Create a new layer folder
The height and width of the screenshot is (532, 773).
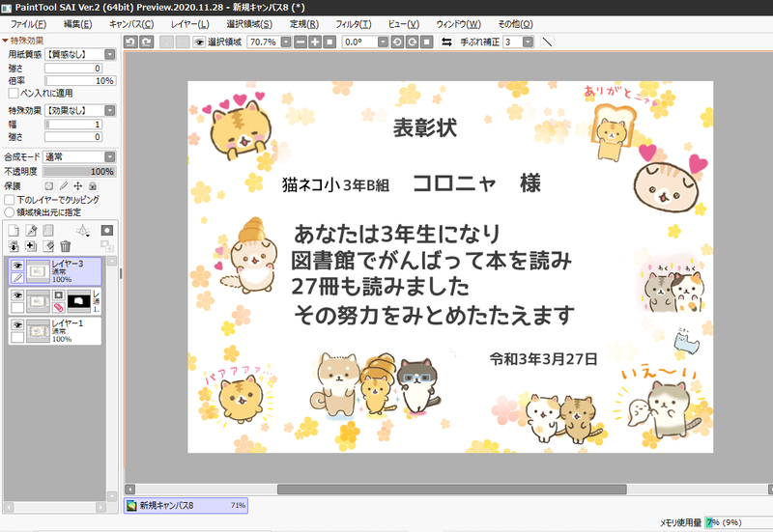coord(47,230)
